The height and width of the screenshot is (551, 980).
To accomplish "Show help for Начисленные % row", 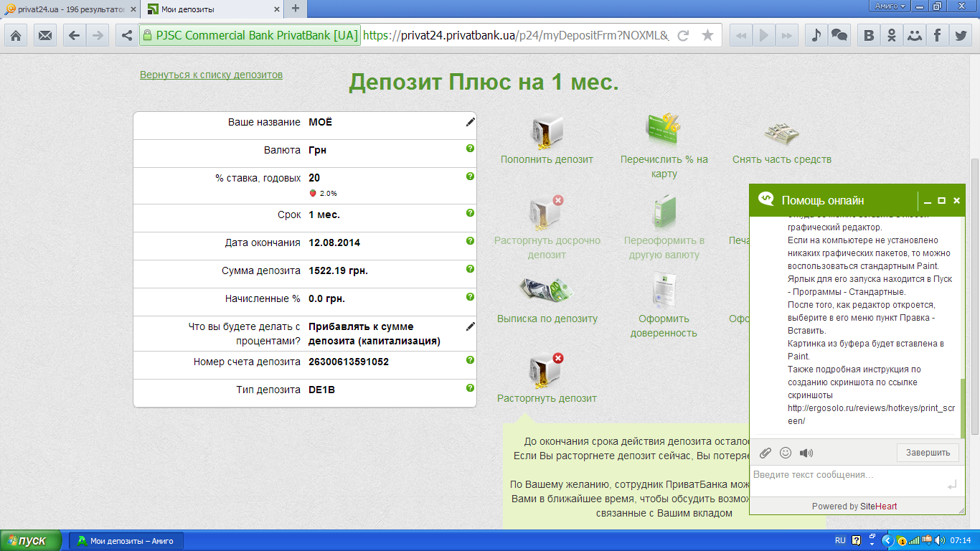I will click(470, 297).
